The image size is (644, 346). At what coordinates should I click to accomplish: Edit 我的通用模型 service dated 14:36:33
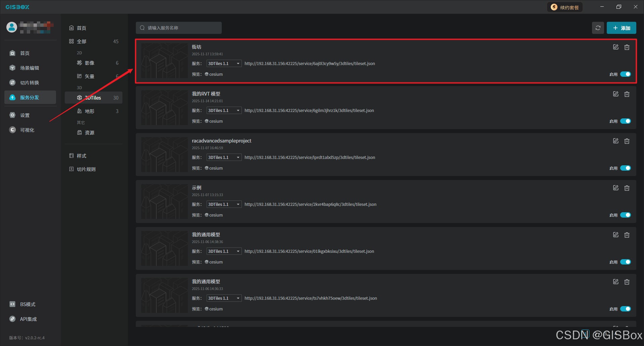(x=615, y=282)
